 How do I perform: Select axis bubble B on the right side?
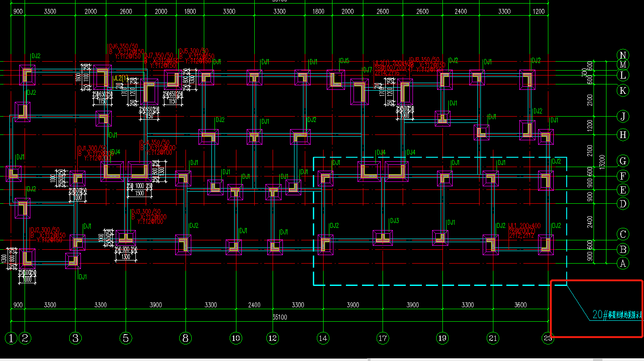(623, 249)
